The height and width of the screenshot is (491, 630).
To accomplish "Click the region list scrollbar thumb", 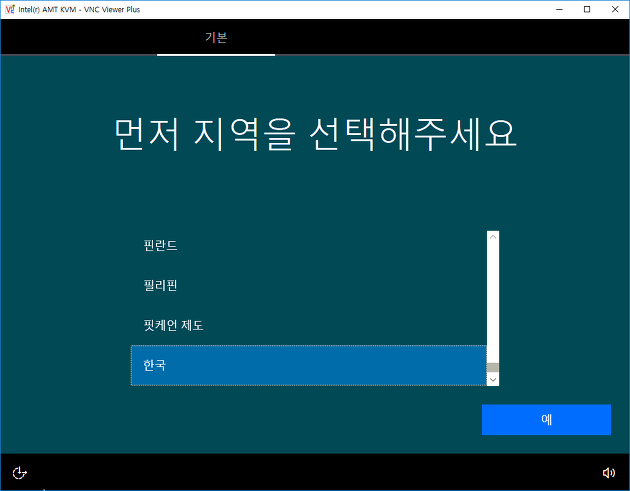I will tap(493, 367).
